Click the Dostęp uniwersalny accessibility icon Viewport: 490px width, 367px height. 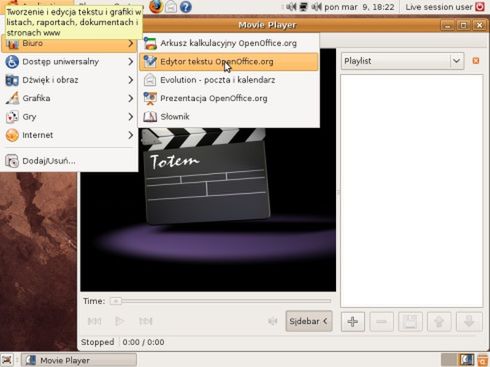coord(12,62)
